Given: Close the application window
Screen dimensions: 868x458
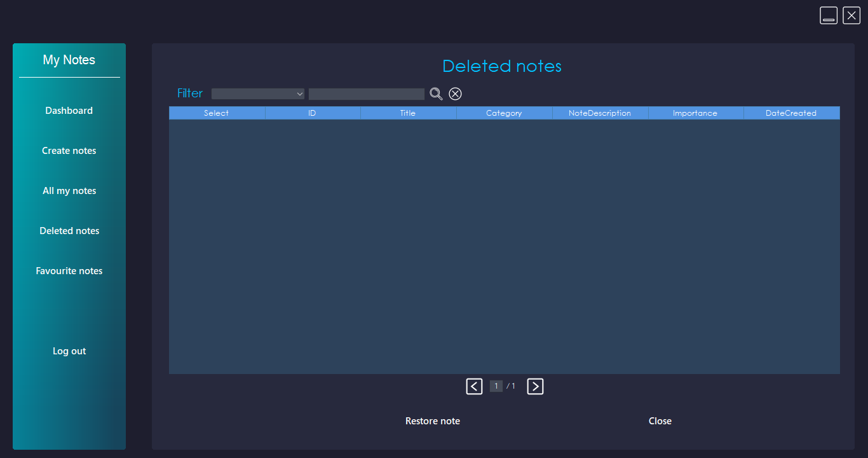Looking at the screenshot, I should click(x=851, y=15).
